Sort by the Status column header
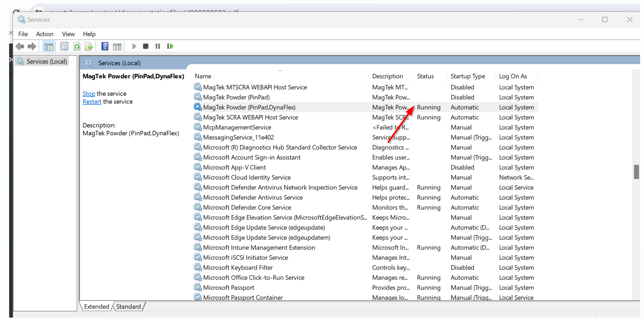 425,76
